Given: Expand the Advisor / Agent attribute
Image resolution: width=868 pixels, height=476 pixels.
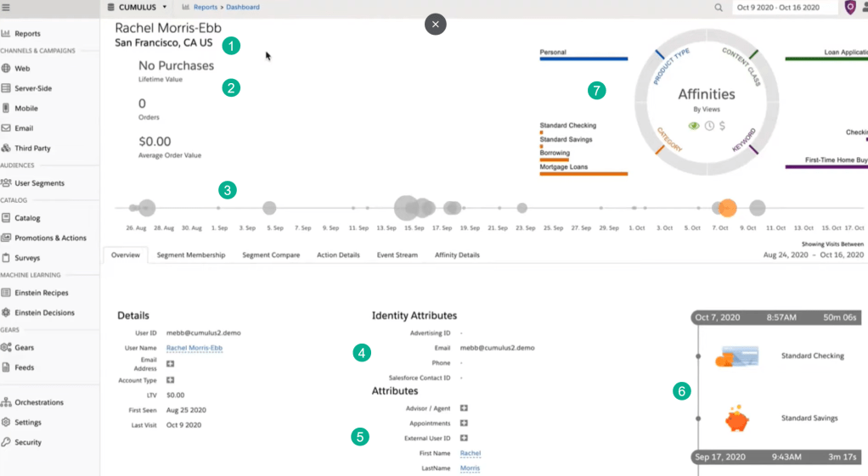Looking at the screenshot, I should [464, 408].
